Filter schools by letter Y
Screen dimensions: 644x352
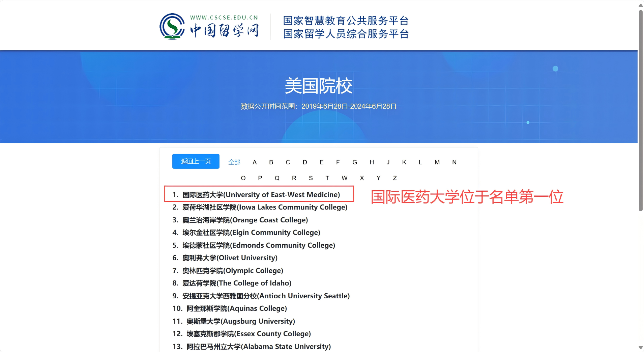point(378,178)
